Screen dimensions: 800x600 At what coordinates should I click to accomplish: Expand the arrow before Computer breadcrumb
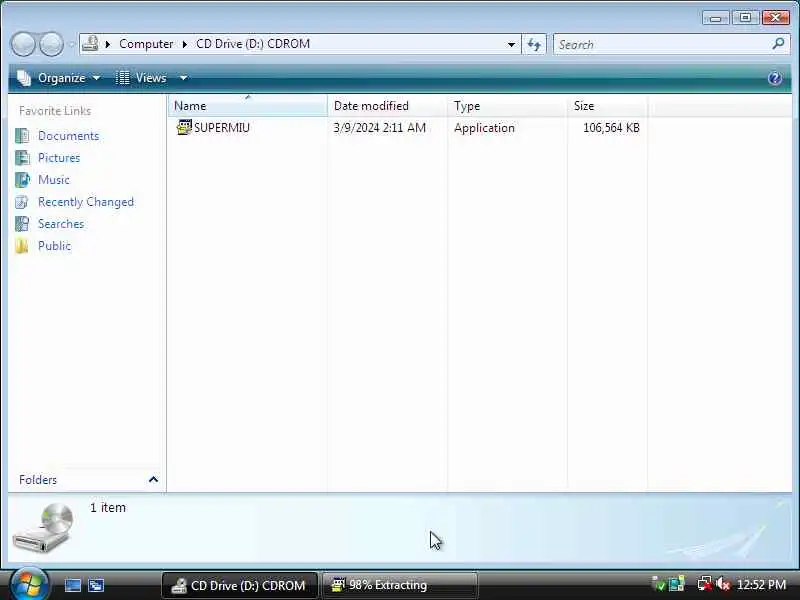[x=108, y=44]
